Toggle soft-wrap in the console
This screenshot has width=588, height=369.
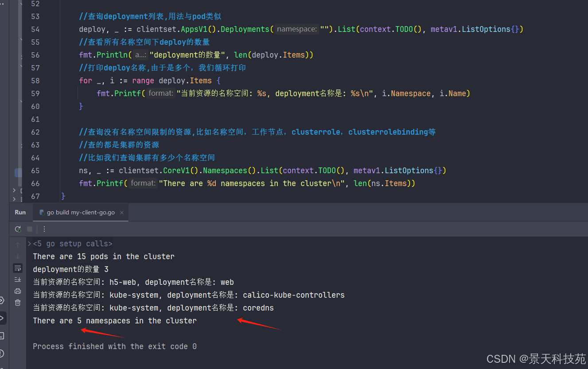[x=18, y=268]
